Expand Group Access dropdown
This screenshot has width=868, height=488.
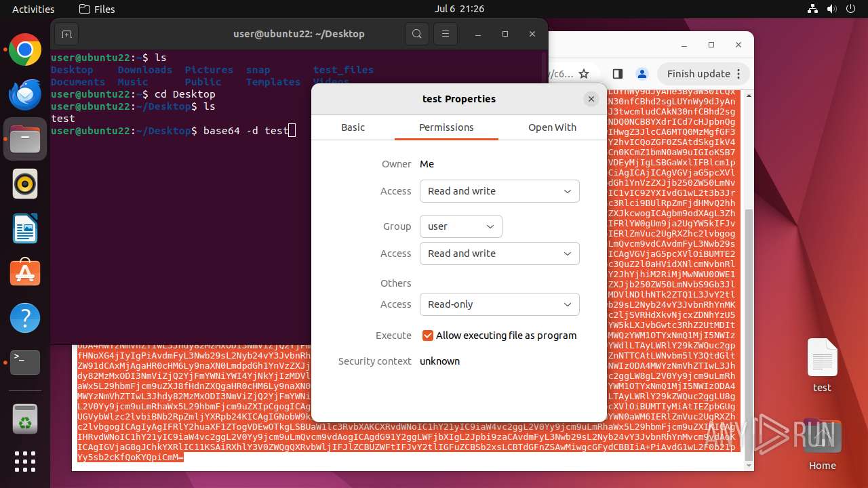point(500,253)
